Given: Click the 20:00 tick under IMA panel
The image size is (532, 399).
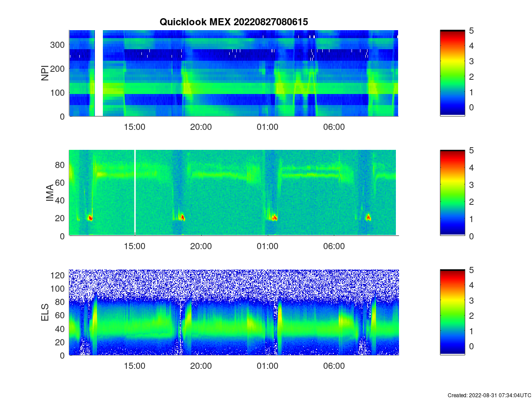Looking at the screenshot, I should 201,246.
